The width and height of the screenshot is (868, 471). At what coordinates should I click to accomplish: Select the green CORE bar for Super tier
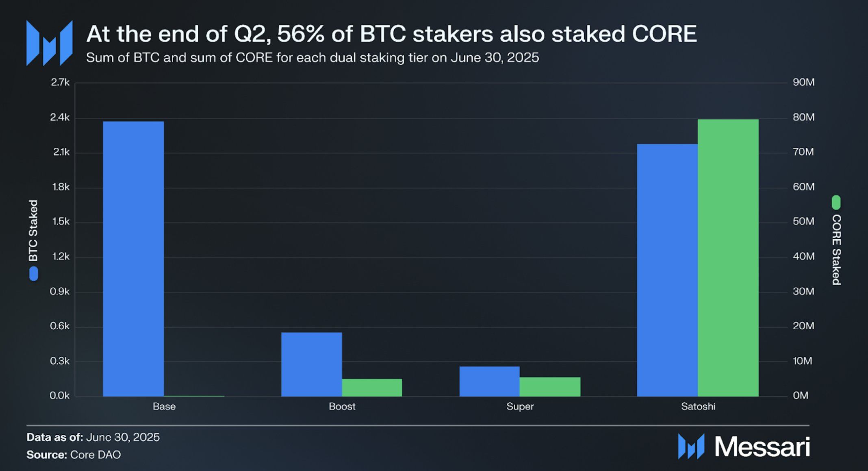point(550,386)
